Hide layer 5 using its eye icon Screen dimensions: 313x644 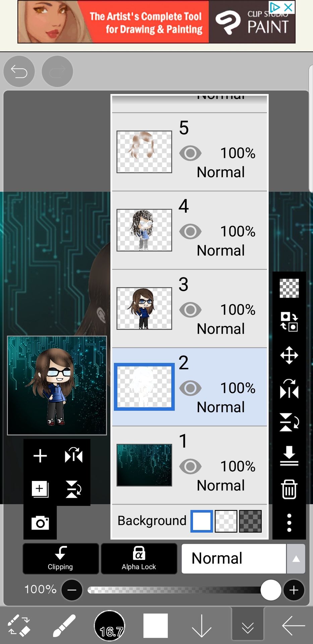(x=190, y=153)
